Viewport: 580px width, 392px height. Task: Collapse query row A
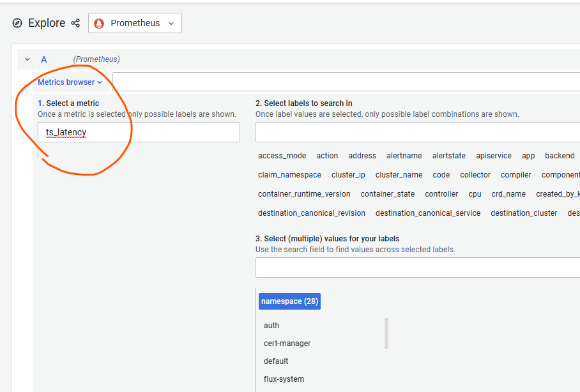tap(27, 59)
